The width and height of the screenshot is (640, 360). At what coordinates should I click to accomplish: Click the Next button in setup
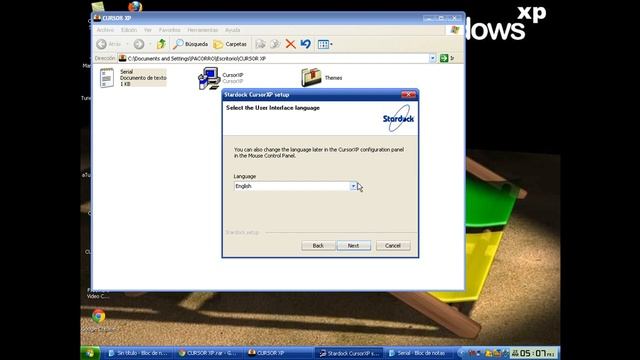point(353,246)
